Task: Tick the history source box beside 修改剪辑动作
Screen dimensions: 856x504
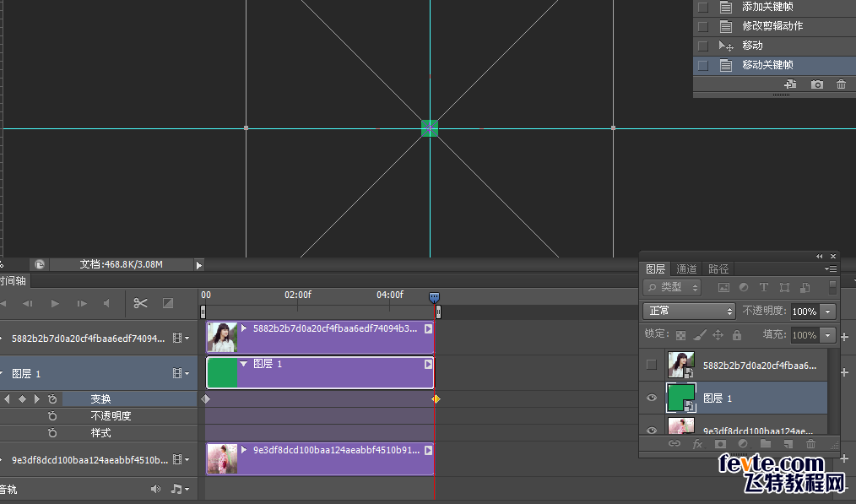Action: click(703, 26)
